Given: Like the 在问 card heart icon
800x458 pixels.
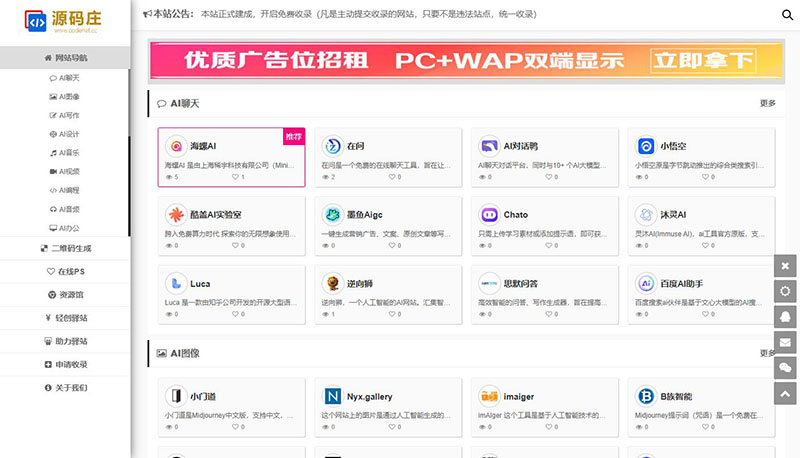Looking at the screenshot, I should pos(392,177).
